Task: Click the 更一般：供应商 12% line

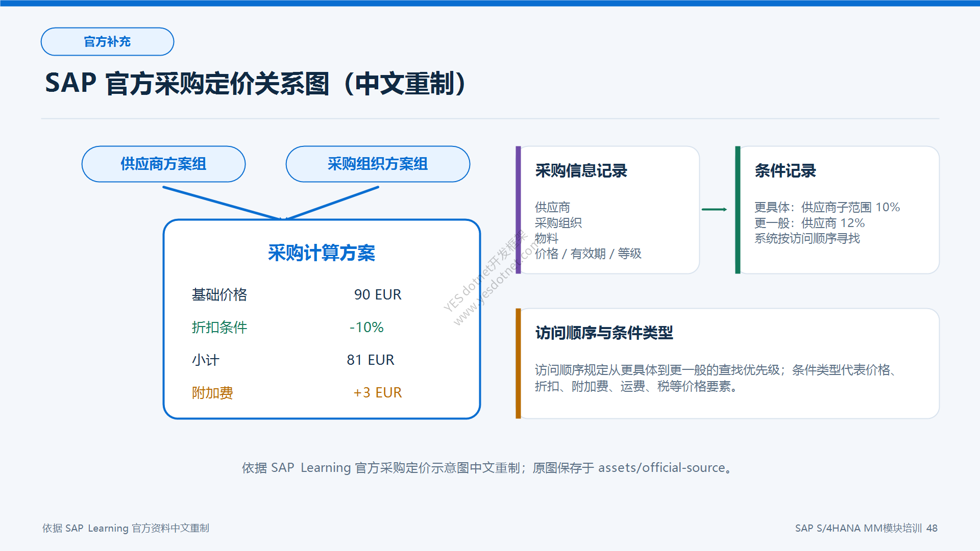Action: pos(810,223)
